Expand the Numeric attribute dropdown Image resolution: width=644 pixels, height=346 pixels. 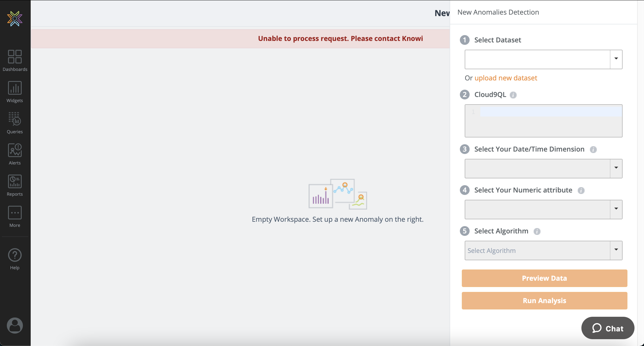tap(616, 209)
